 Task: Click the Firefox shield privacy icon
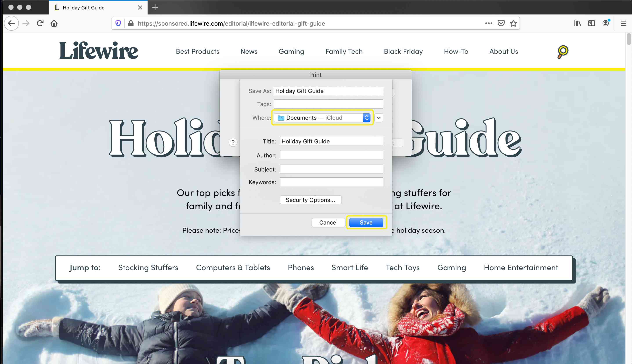point(119,23)
